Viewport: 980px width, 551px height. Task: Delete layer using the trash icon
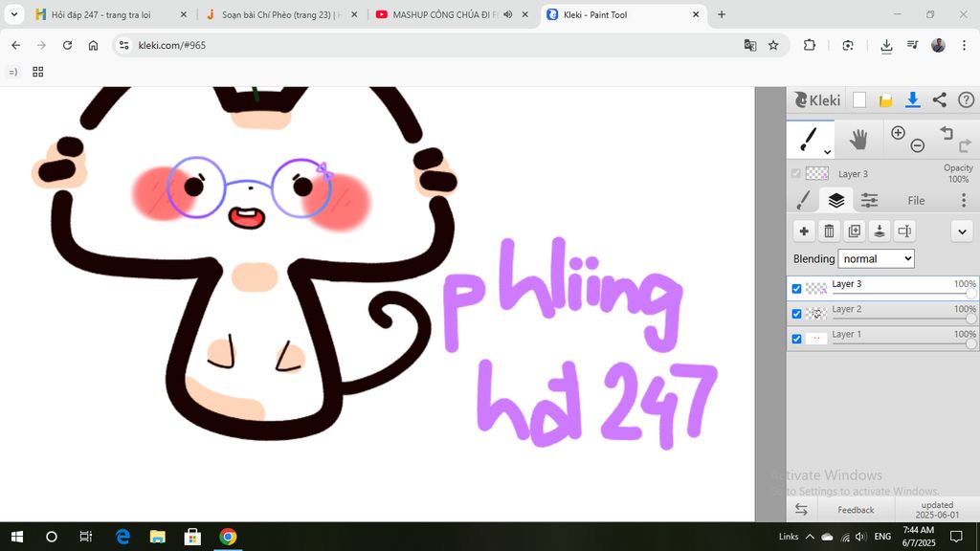click(x=829, y=231)
